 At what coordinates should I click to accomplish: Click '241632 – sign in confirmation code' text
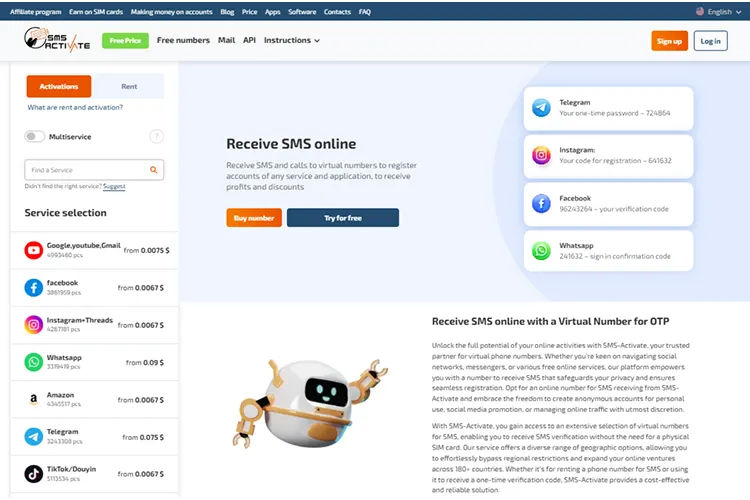pos(615,256)
